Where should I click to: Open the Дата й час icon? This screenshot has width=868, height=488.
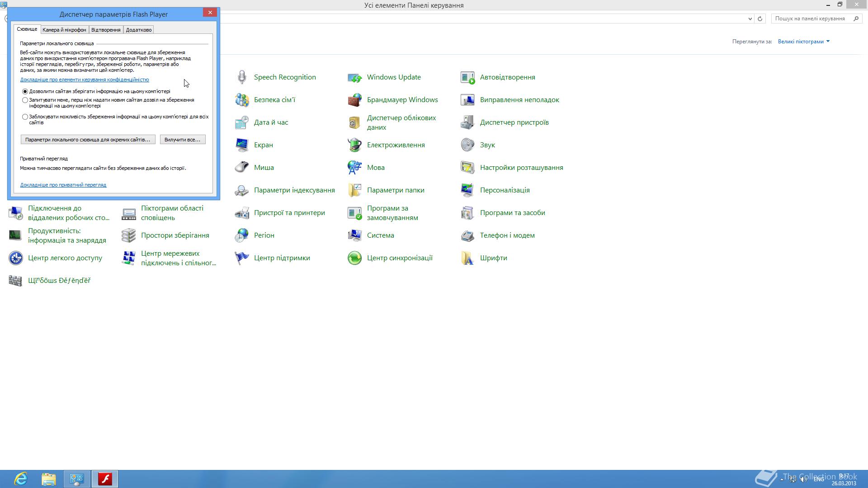(x=242, y=122)
